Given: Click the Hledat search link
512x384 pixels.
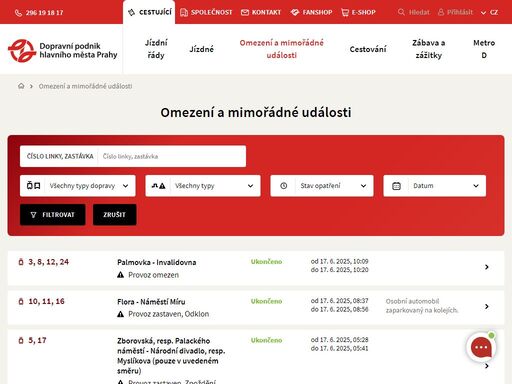Looking at the screenshot, I should (419, 12).
